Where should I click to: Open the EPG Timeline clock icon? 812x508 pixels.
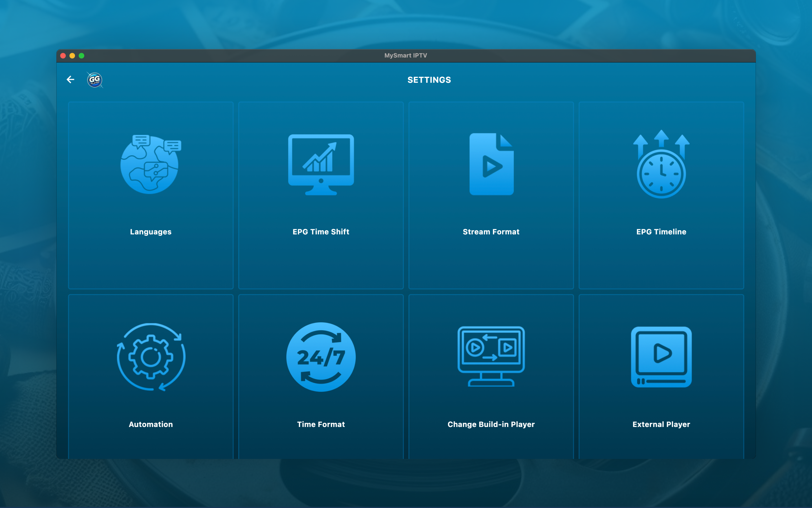coord(661,164)
